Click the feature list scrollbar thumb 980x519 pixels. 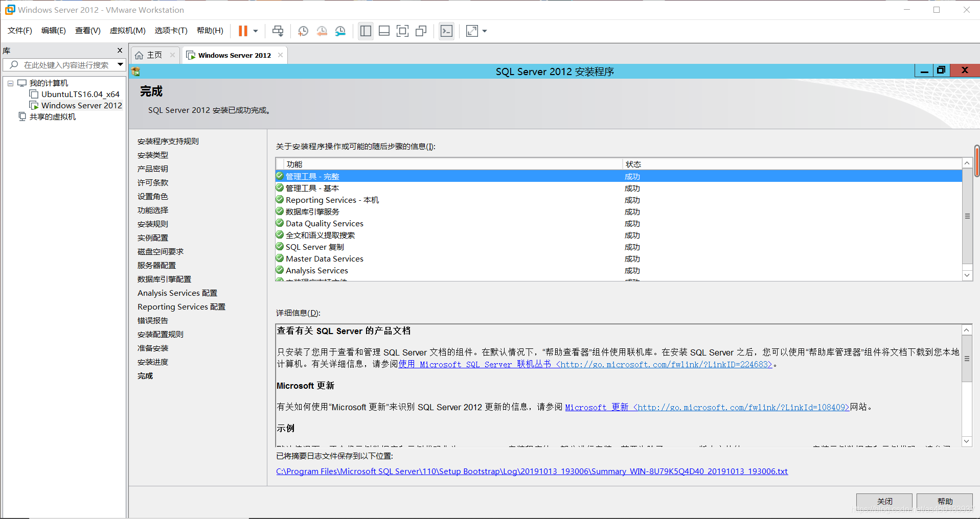(967, 216)
